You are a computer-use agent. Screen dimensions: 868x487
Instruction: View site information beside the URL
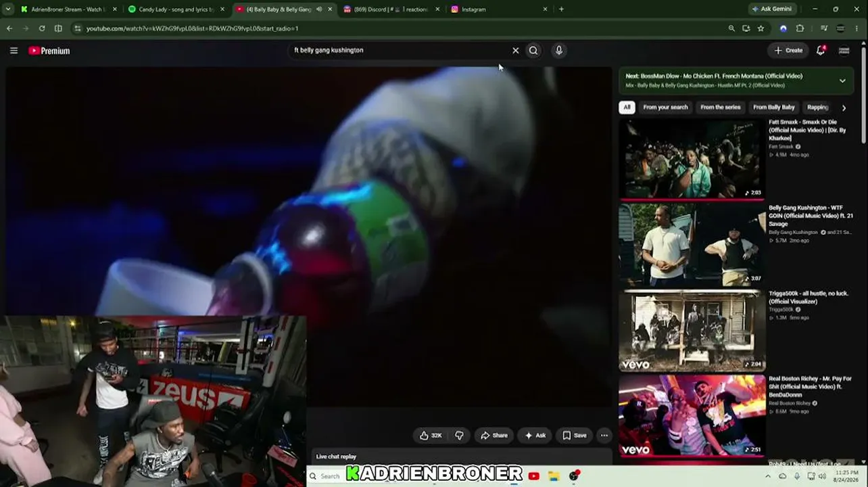(x=78, y=28)
